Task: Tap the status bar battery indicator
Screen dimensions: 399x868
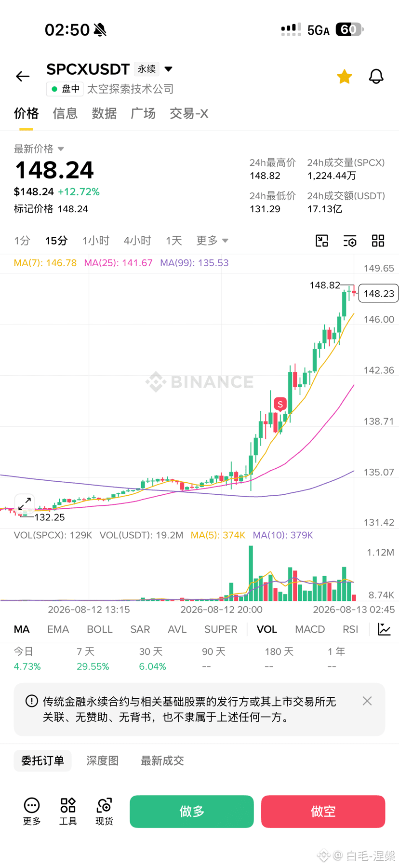Action: (350, 30)
